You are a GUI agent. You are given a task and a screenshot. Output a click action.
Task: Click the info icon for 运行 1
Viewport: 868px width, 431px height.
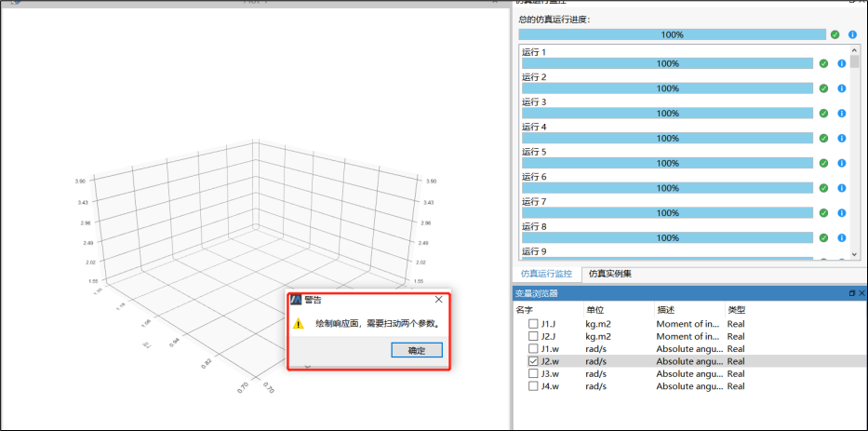pyautogui.click(x=841, y=63)
